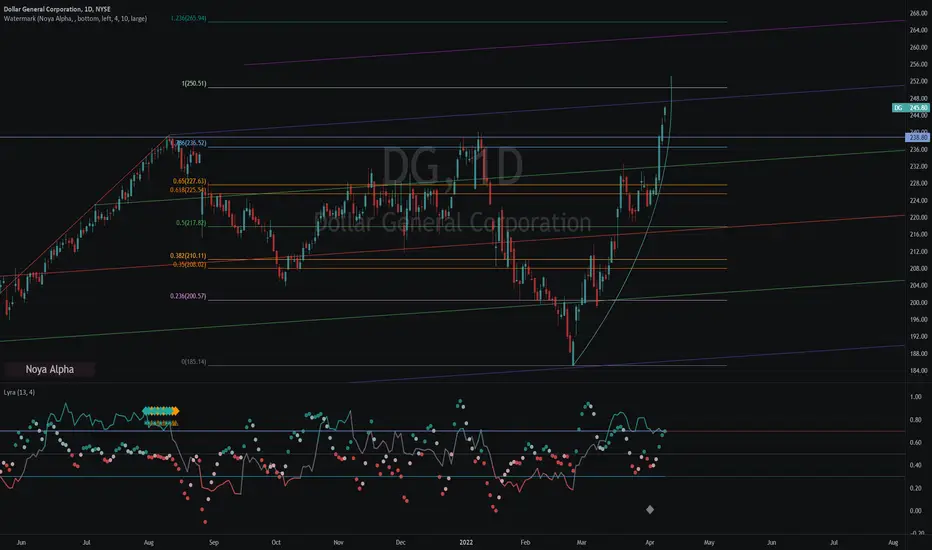Open the Dollar General Corporation, 1D, NYSE title

pos(57,9)
